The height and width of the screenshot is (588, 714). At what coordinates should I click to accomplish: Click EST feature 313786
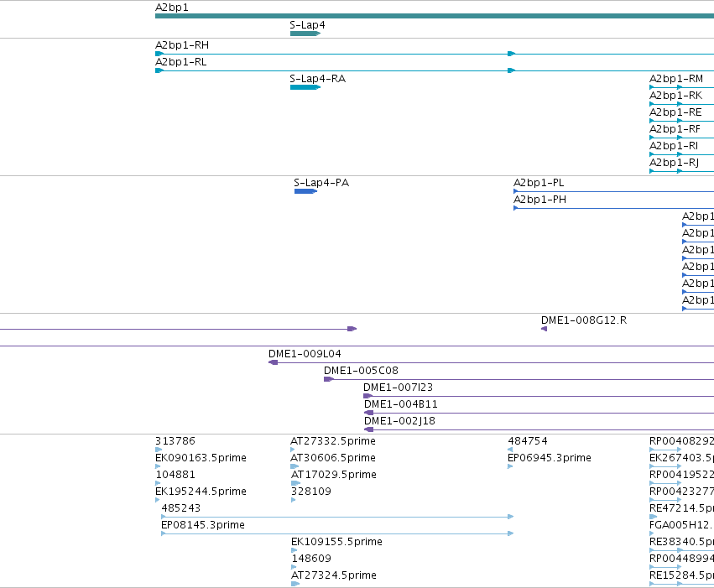pos(159,450)
